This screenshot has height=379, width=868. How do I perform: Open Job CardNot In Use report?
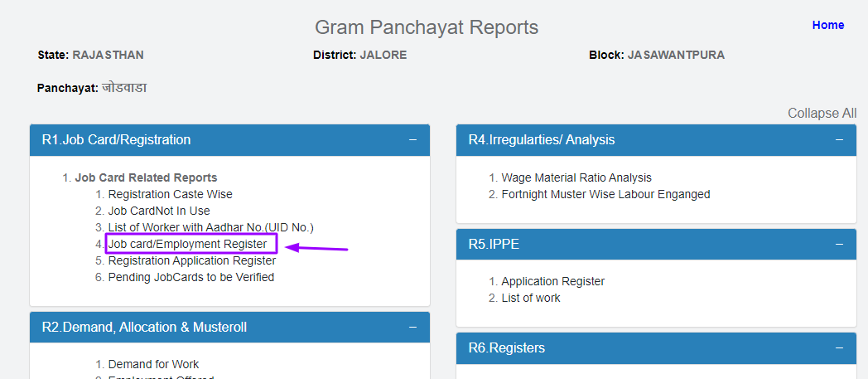click(159, 211)
